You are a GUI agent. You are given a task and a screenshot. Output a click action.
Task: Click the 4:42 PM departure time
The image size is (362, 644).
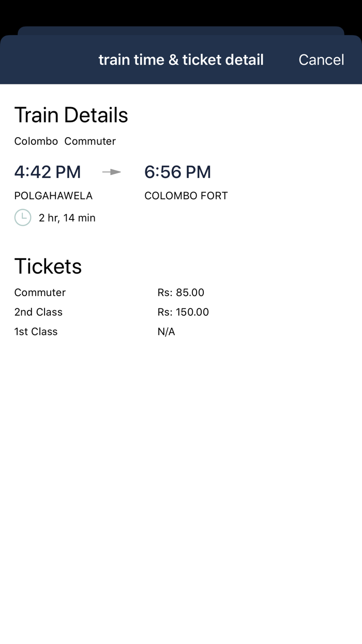coord(48,171)
